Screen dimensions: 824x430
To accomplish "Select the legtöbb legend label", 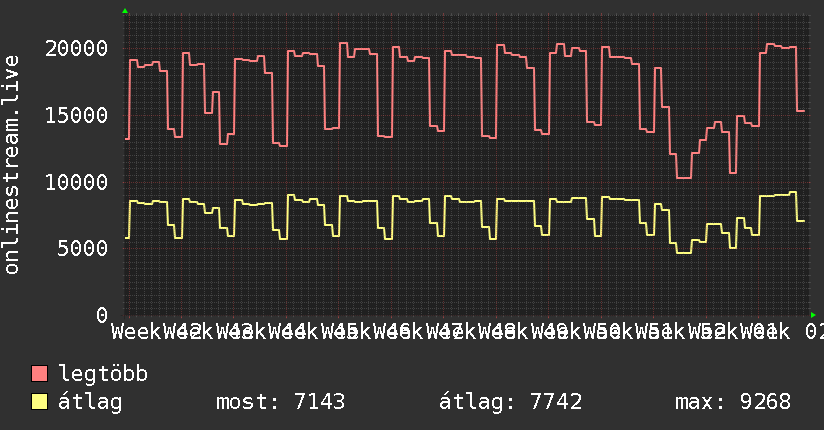I will point(103,374).
